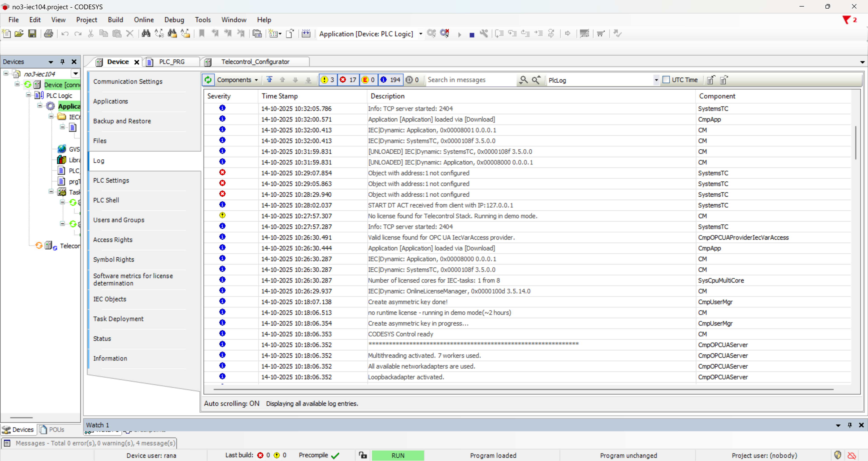Click the log refresh green arrows icon
Screen dimensions: 868x461
[x=208, y=80]
